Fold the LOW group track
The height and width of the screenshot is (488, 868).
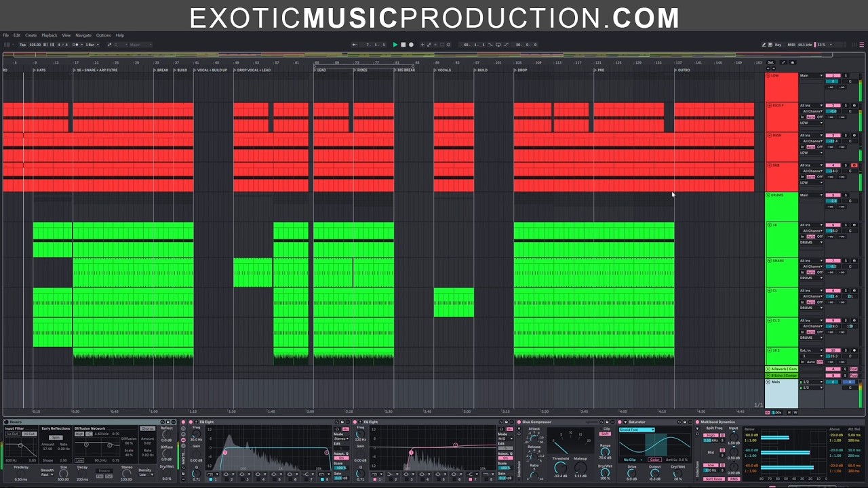[768, 75]
